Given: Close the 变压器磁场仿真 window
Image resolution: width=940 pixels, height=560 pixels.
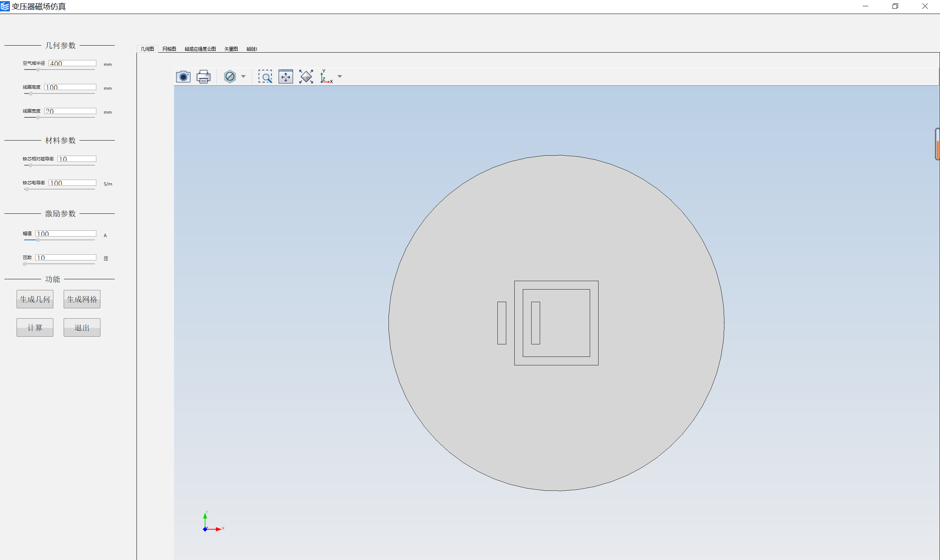Looking at the screenshot, I should pyautogui.click(x=925, y=6).
